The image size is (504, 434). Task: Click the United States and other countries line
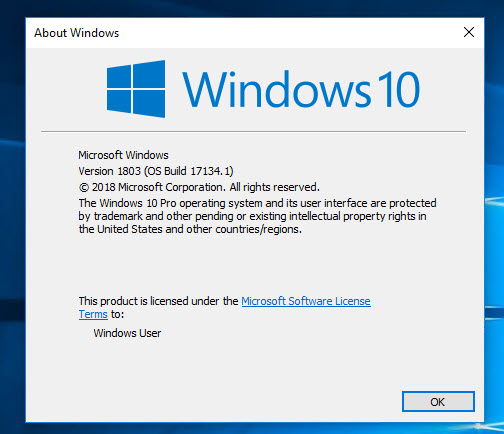tap(190, 229)
